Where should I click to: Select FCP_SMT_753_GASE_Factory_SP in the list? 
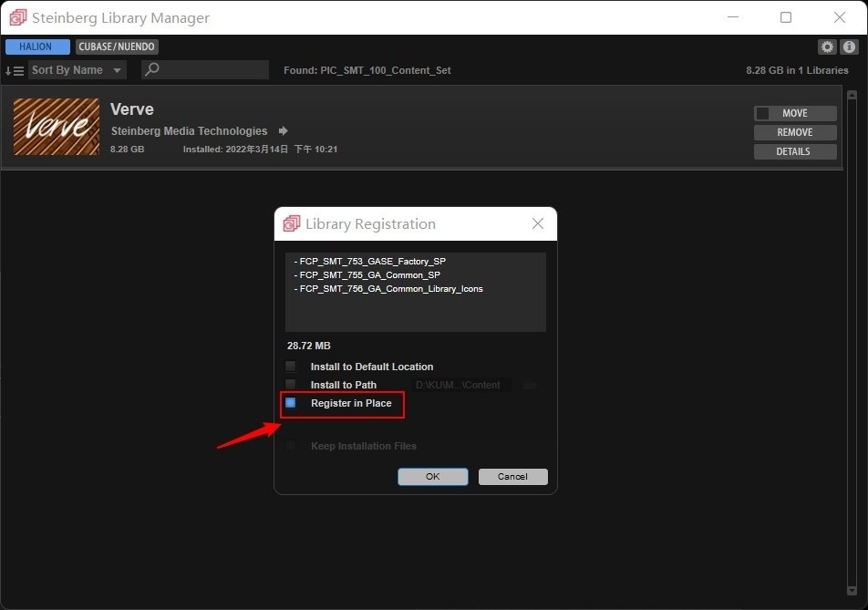click(370, 262)
